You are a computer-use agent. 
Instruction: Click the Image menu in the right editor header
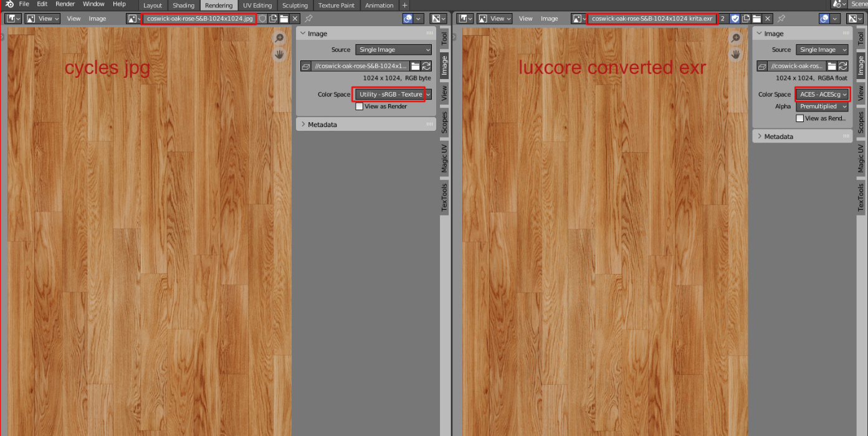click(549, 19)
